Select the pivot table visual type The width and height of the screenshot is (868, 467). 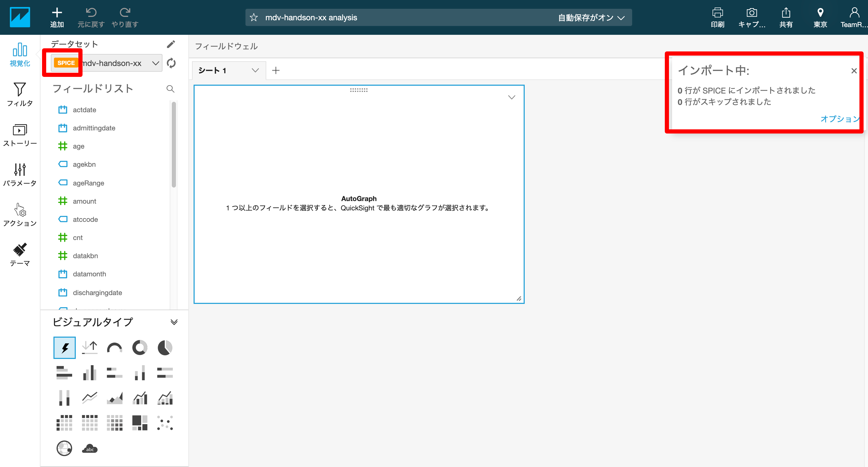click(x=64, y=423)
